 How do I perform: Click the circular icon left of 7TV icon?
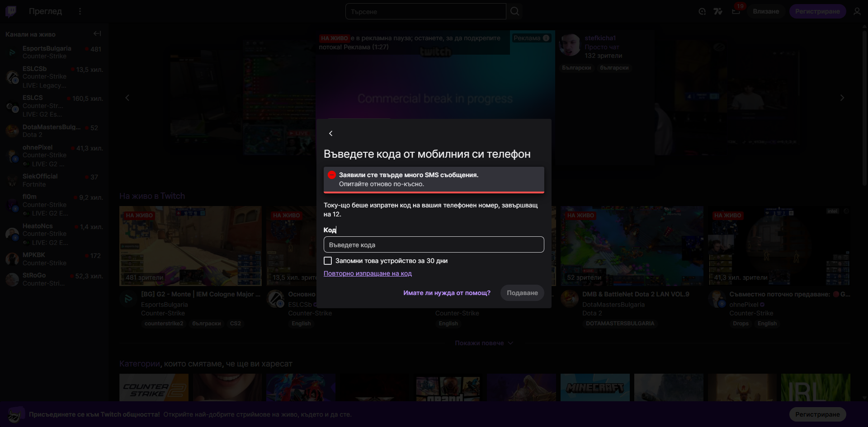pyautogui.click(x=702, y=11)
